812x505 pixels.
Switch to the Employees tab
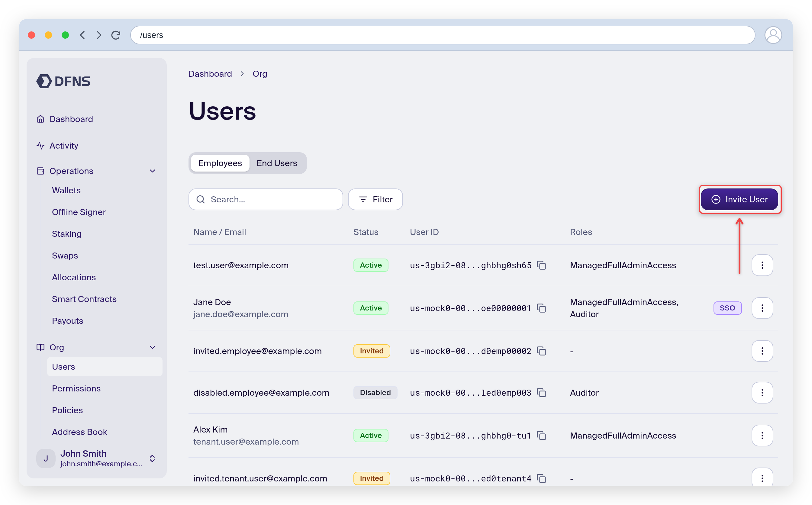click(x=220, y=163)
